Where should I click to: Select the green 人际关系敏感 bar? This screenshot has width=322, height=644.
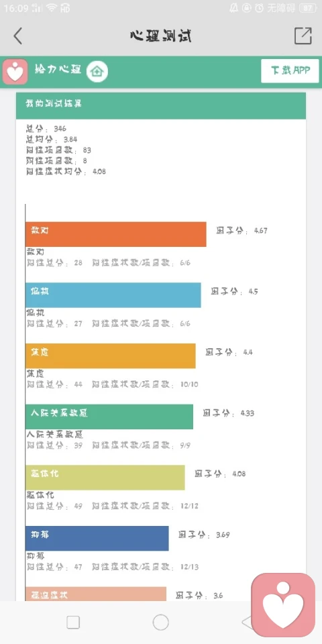109,417
